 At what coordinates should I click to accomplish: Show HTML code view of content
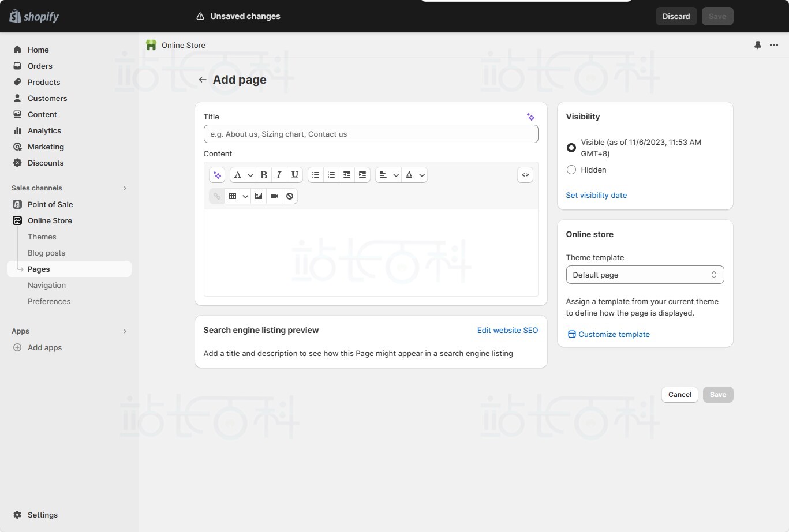525,175
